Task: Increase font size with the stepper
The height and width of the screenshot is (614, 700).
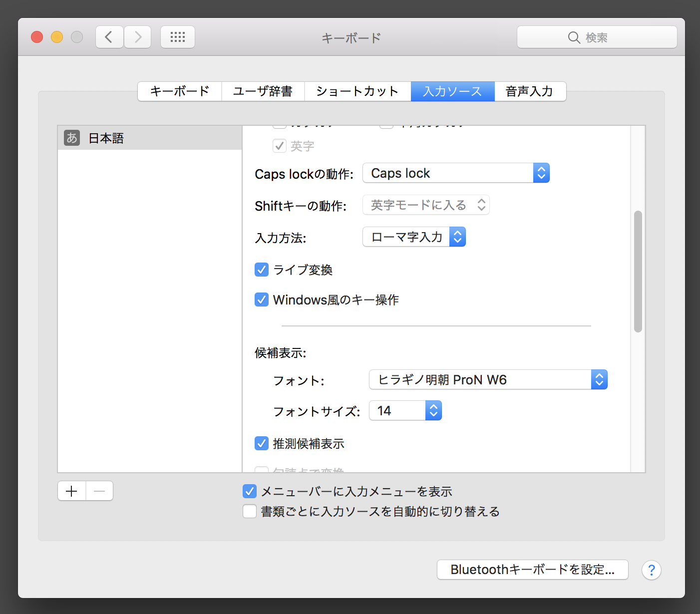Action: [433, 406]
